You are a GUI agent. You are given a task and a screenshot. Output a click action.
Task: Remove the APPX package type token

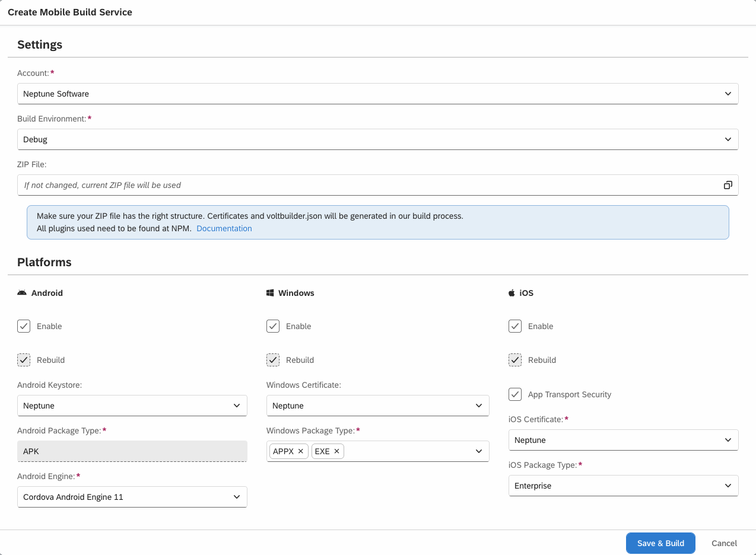coord(300,451)
